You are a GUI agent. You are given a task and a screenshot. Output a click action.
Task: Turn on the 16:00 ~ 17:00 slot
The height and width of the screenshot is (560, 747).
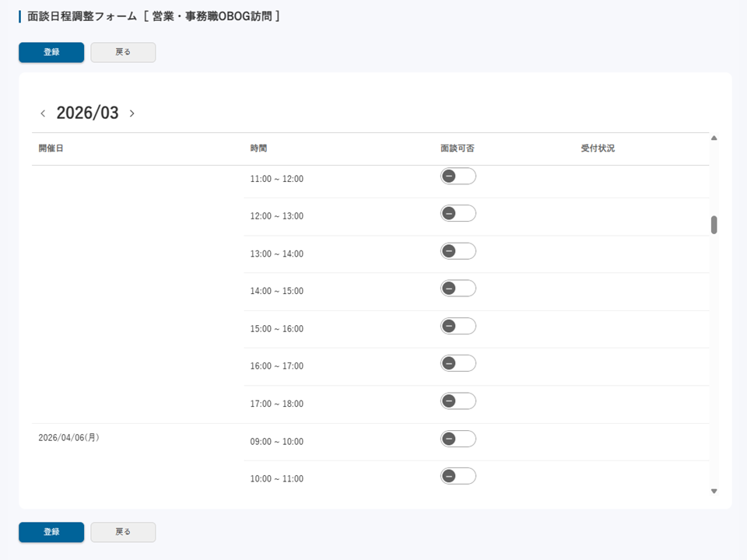(458, 363)
